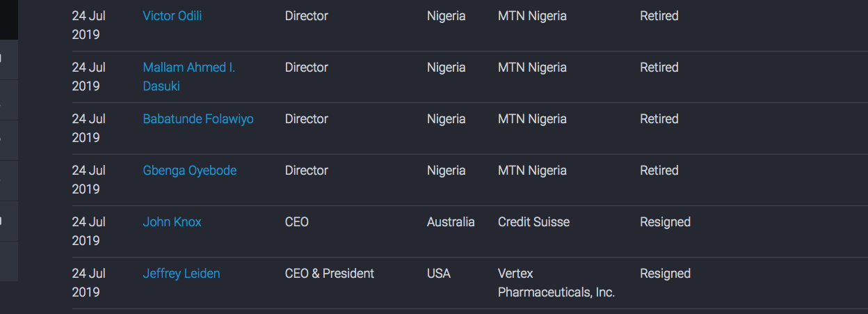Click the MTN Nigeria cell in Babatunde Folawiyo's row

(x=532, y=119)
